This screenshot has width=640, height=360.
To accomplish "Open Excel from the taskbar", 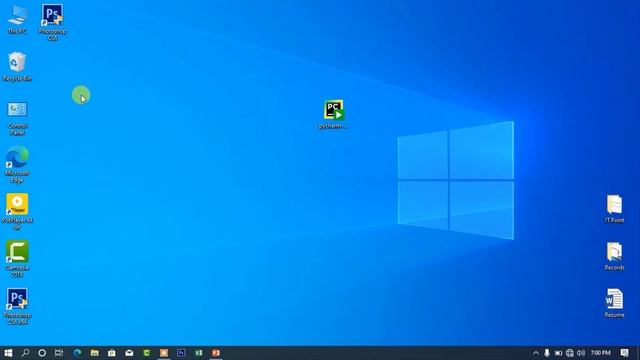I will point(198,353).
